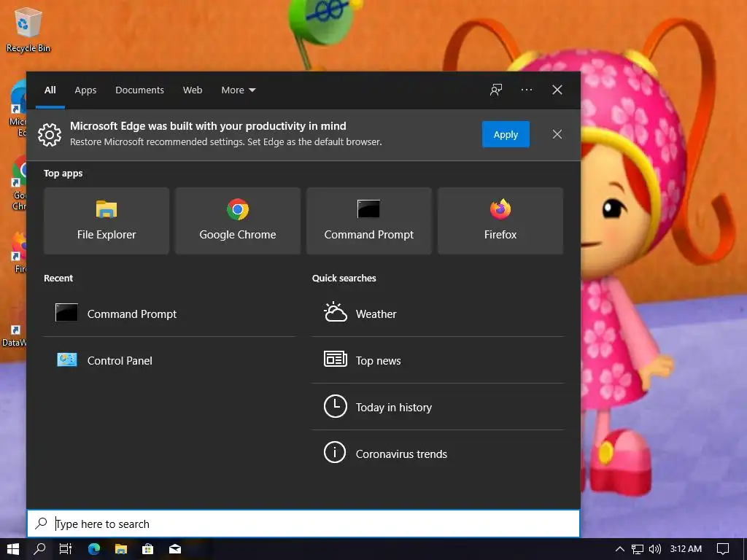Image resolution: width=747 pixels, height=560 pixels.
Task: Click the Type here to search field
Action: click(x=303, y=524)
